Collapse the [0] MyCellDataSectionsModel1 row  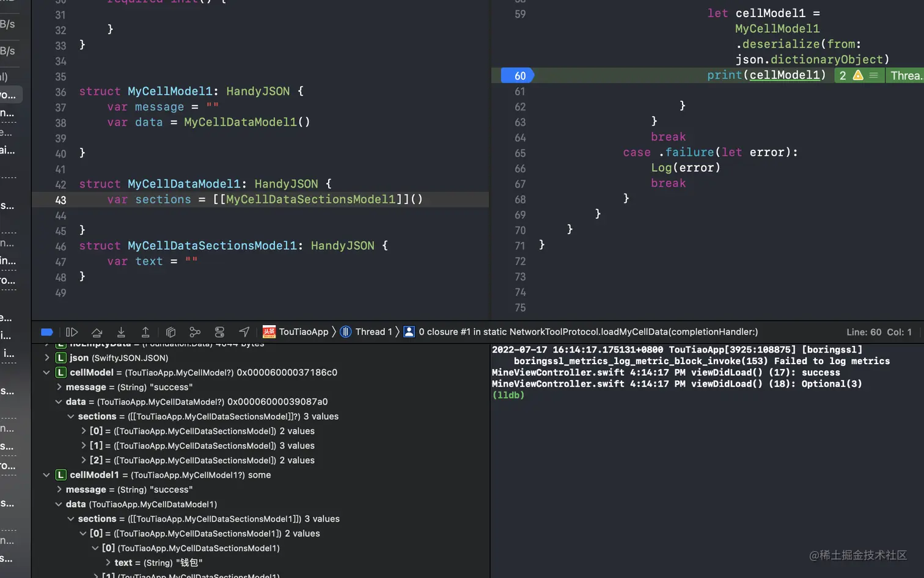tap(95, 548)
